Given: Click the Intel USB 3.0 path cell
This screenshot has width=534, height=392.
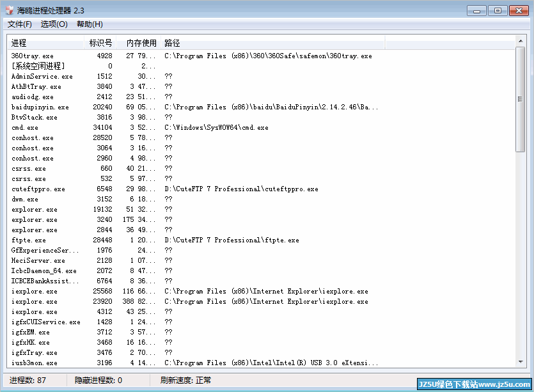Looking at the screenshot, I should tap(271, 363).
